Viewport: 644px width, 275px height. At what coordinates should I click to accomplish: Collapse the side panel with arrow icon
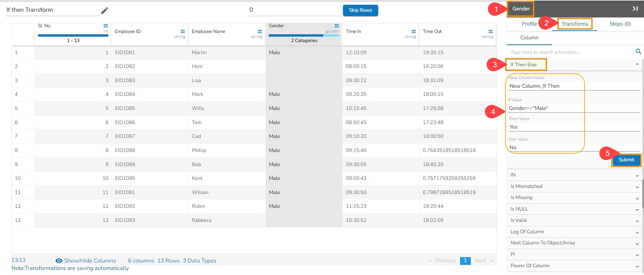[635, 9]
